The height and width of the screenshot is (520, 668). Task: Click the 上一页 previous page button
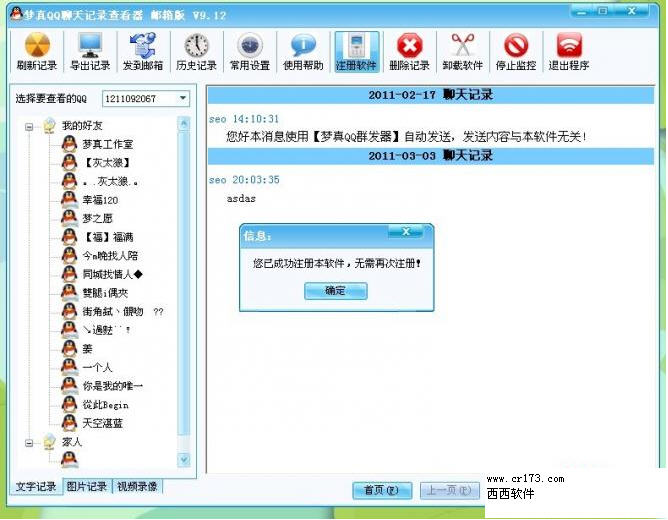pyautogui.click(x=449, y=490)
